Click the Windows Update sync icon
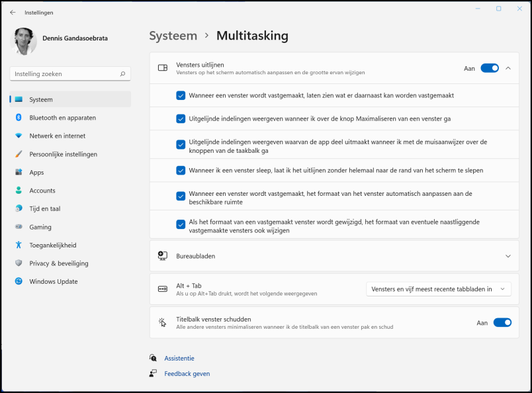 19,281
